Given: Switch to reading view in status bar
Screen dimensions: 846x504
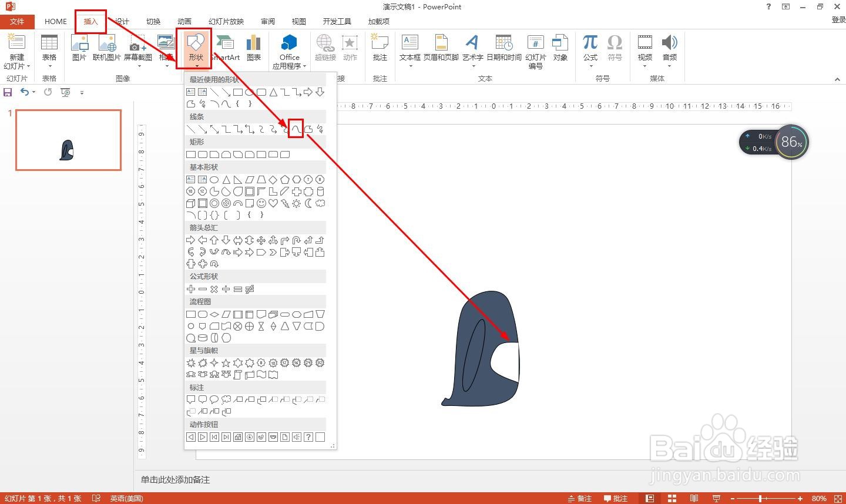Looking at the screenshot, I should (694, 498).
